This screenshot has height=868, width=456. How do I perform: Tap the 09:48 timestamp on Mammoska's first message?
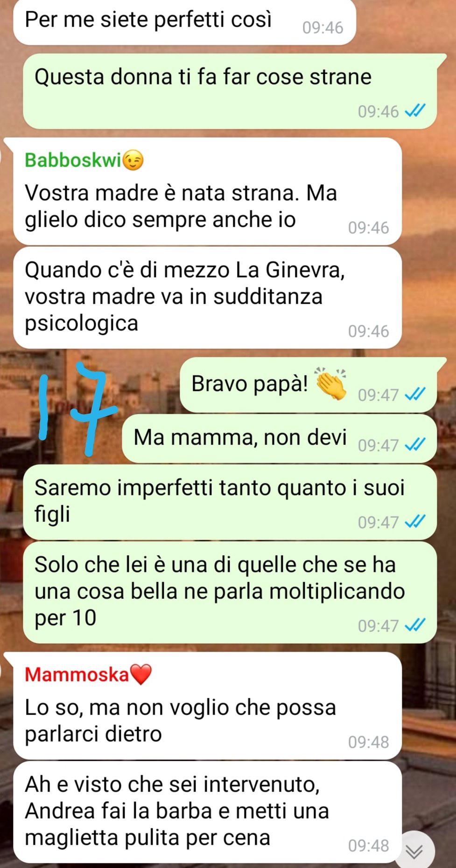click(x=368, y=742)
